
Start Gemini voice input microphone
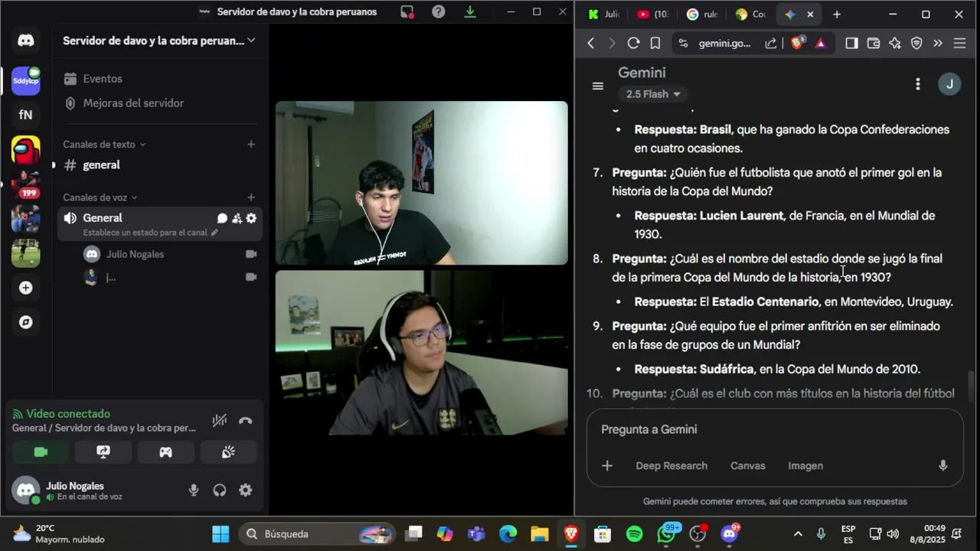click(x=943, y=466)
